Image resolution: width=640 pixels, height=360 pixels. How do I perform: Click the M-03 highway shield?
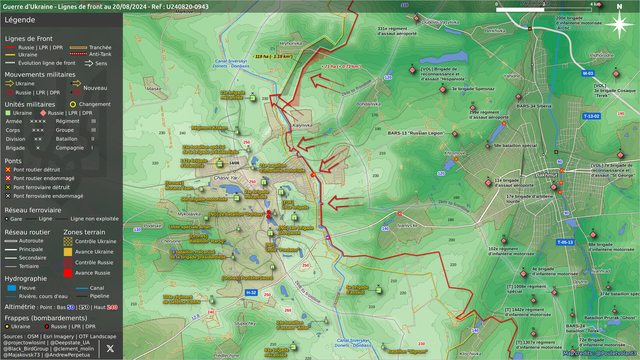pos(588,73)
